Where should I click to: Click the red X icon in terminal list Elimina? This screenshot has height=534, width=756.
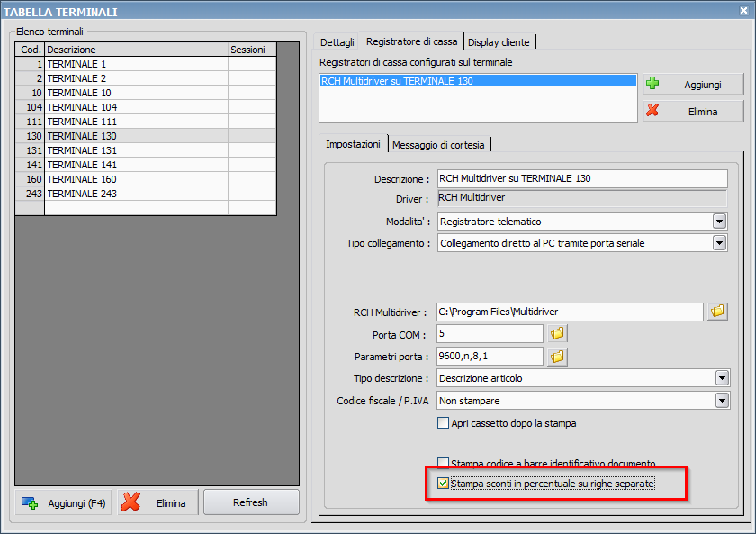point(130,502)
